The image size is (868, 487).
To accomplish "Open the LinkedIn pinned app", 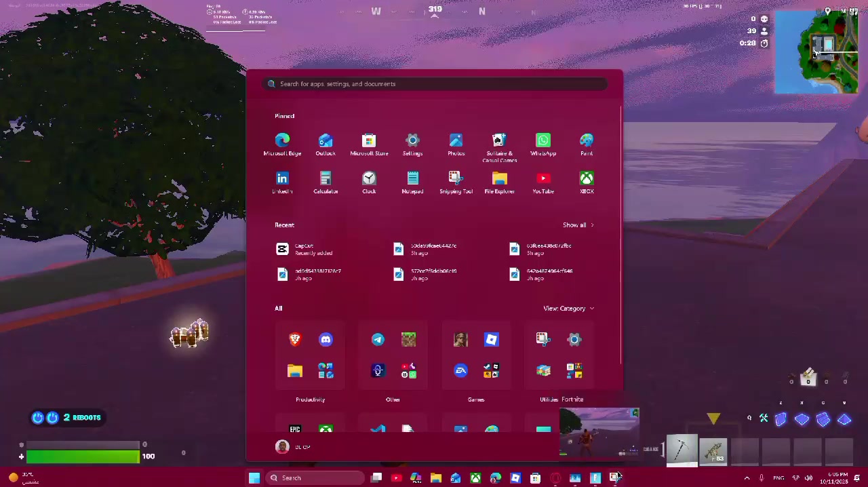I will point(282,182).
